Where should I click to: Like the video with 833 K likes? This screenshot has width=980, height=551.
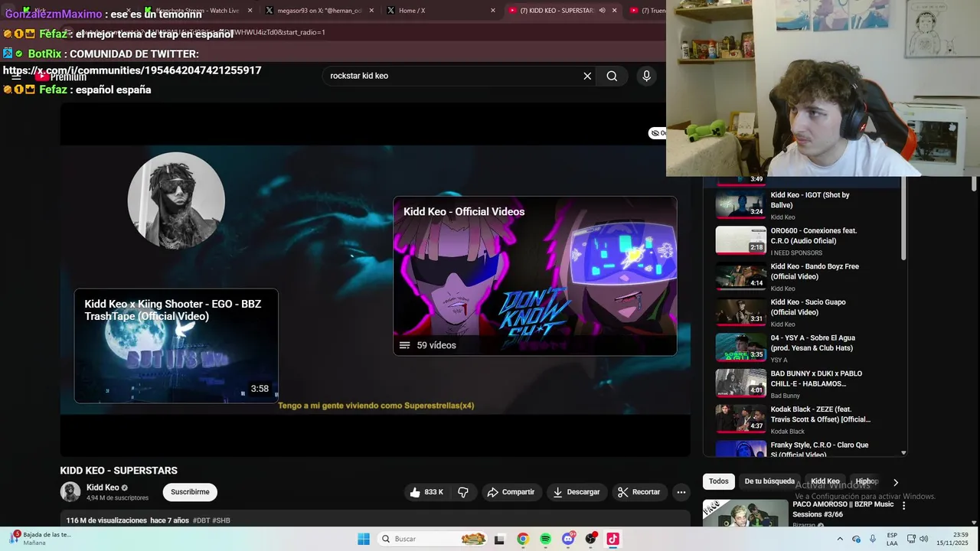(427, 492)
